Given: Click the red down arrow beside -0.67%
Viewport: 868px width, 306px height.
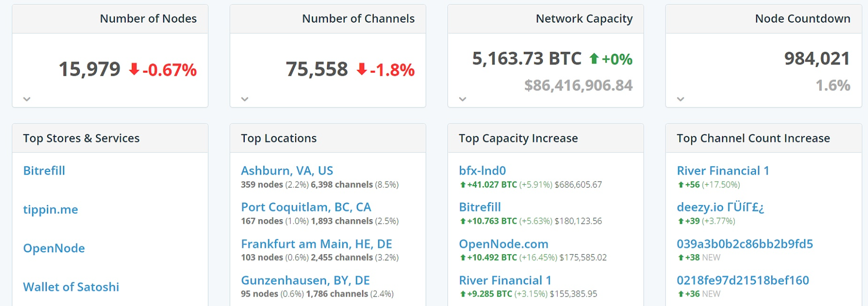Looking at the screenshot, I should click(134, 69).
